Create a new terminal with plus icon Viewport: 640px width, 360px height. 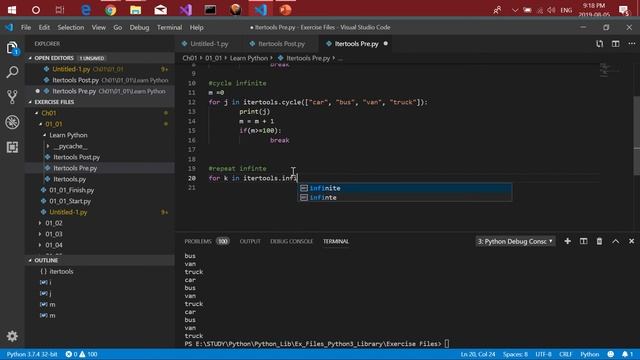click(x=567, y=241)
